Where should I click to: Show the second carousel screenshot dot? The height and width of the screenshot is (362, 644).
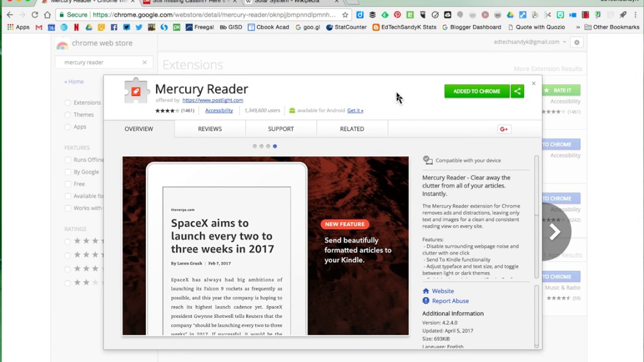[x=261, y=146]
